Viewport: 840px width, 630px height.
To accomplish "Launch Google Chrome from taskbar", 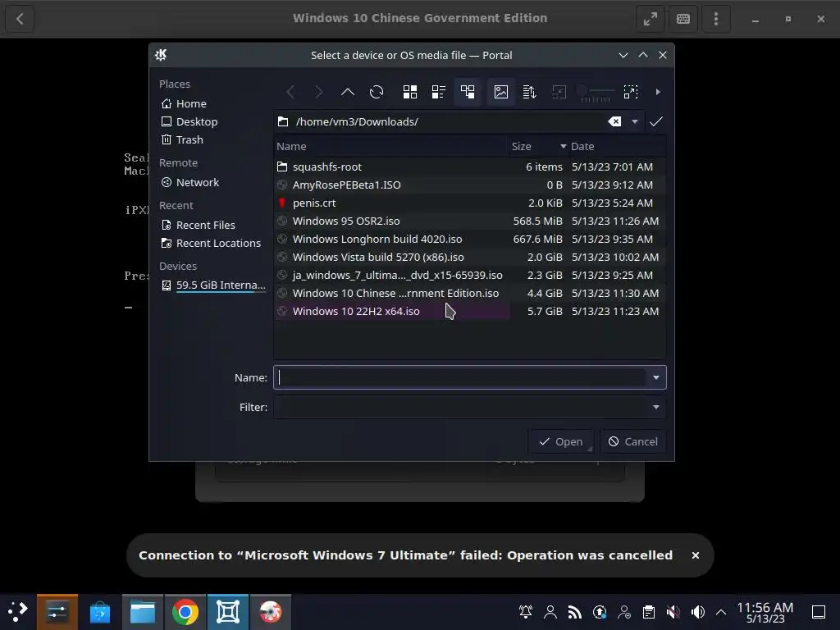I will point(185,612).
